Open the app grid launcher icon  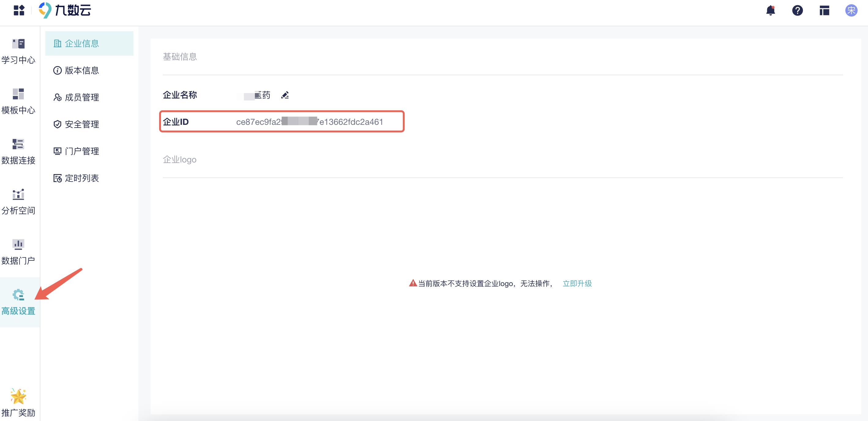click(19, 10)
